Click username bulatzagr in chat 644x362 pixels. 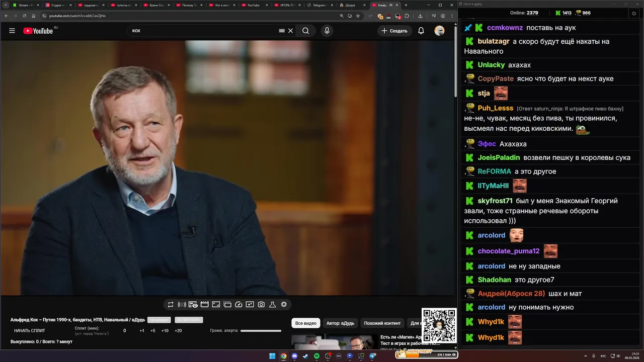pyautogui.click(x=494, y=41)
